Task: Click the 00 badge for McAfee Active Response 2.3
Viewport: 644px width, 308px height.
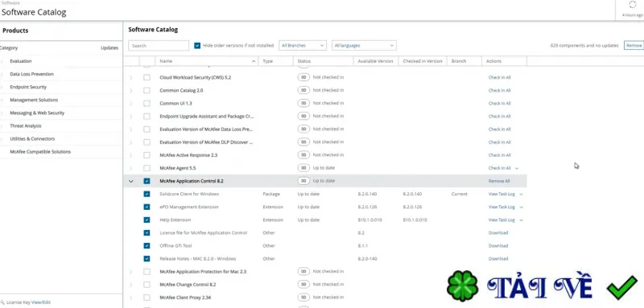Action: (303, 155)
